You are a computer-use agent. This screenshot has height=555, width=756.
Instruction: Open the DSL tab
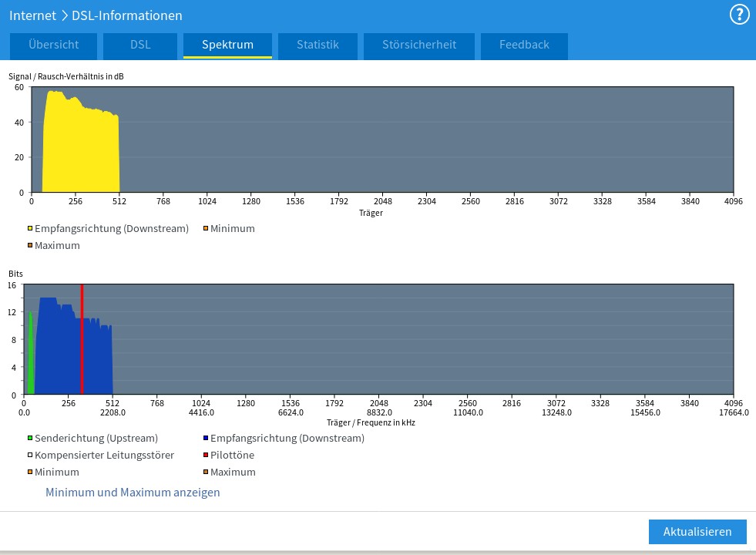[140, 45]
